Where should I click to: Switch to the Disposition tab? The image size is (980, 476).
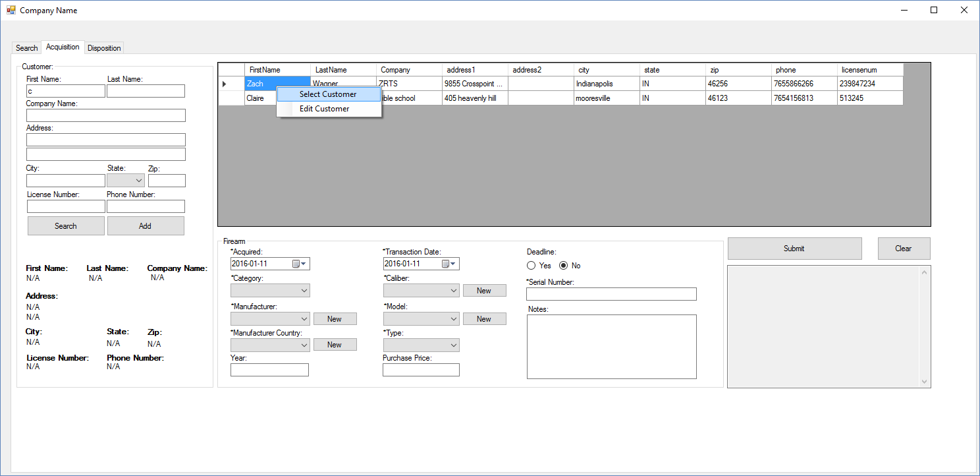(x=104, y=48)
